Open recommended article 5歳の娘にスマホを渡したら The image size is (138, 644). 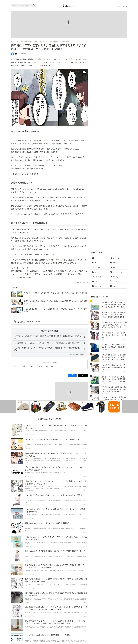coord(49,486)
